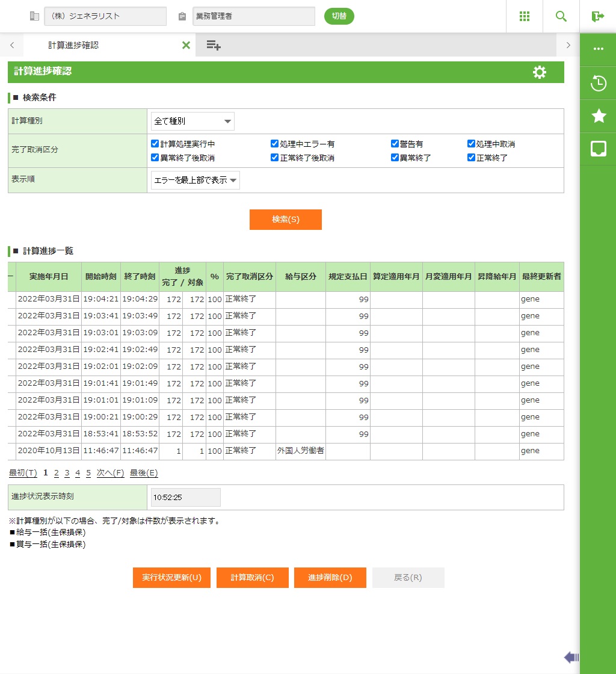This screenshot has width=616, height=674.
Task: Click the 進捗状況表示時刻 time field
Action: 185,497
